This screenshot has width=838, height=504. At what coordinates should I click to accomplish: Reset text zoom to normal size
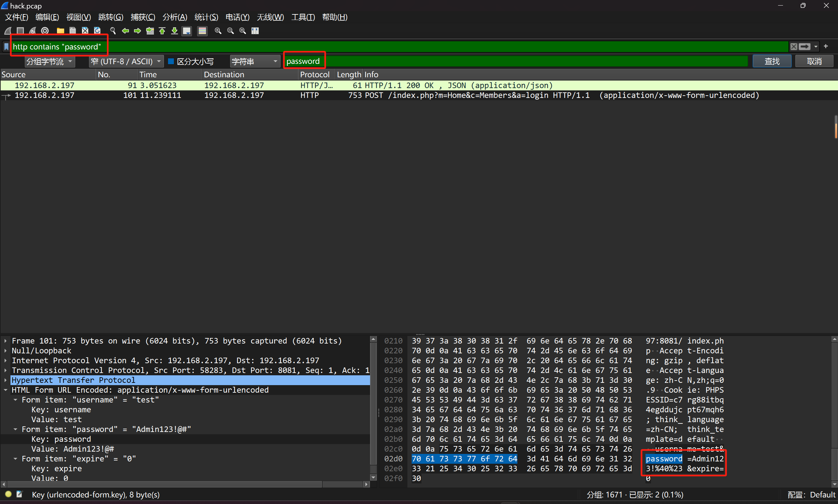click(x=243, y=31)
